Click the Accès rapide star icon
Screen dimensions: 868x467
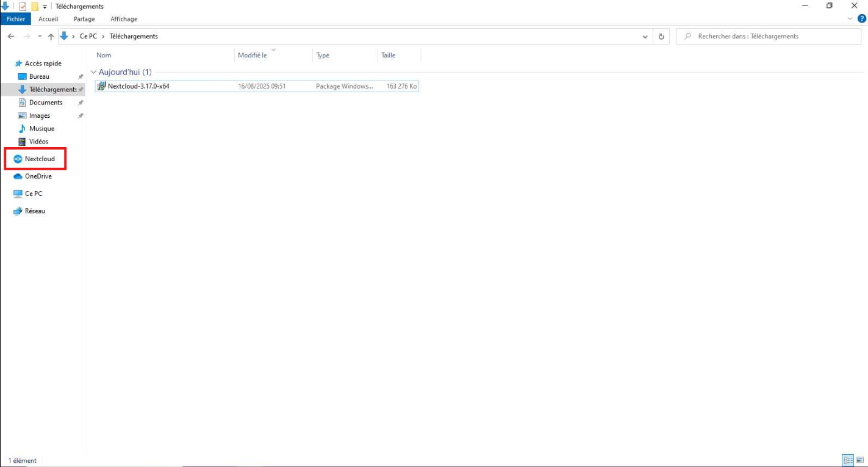tap(18, 63)
